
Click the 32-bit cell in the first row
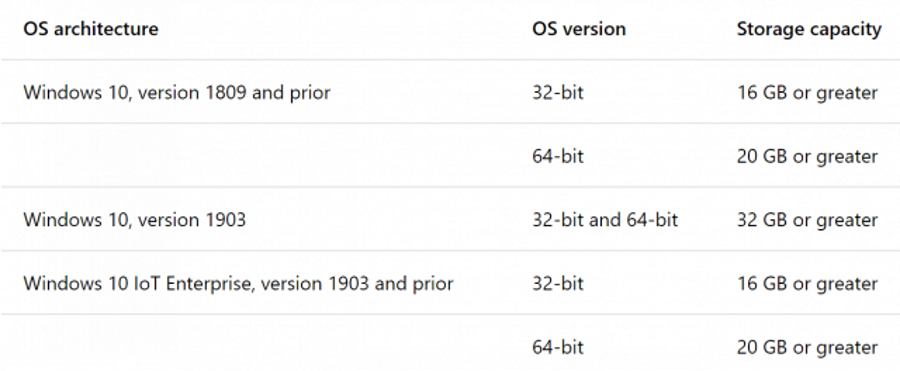coord(557,92)
